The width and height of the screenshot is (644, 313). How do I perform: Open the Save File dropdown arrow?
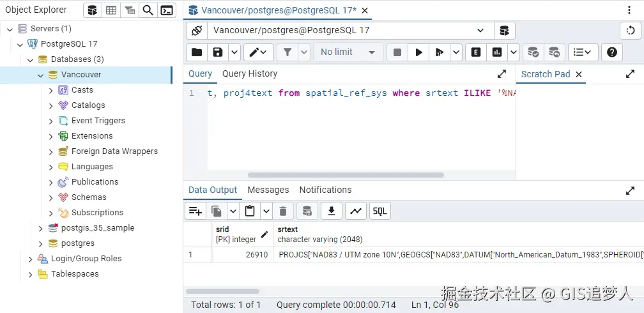tap(234, 52)
